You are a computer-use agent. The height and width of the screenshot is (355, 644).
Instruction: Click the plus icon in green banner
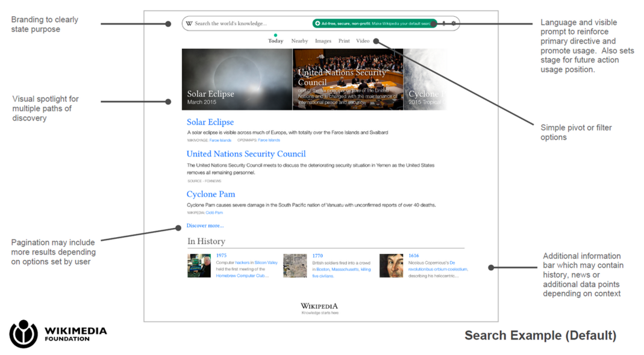coord(317,23)
